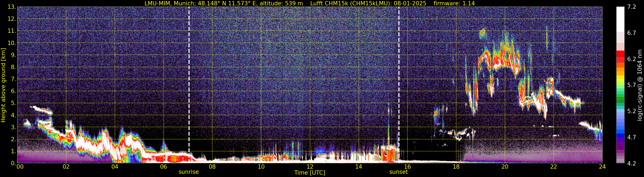The height and width of the screenshot is (177, 644).
Task: Click the "12." tick on the height axis
Action: [12, 19]
